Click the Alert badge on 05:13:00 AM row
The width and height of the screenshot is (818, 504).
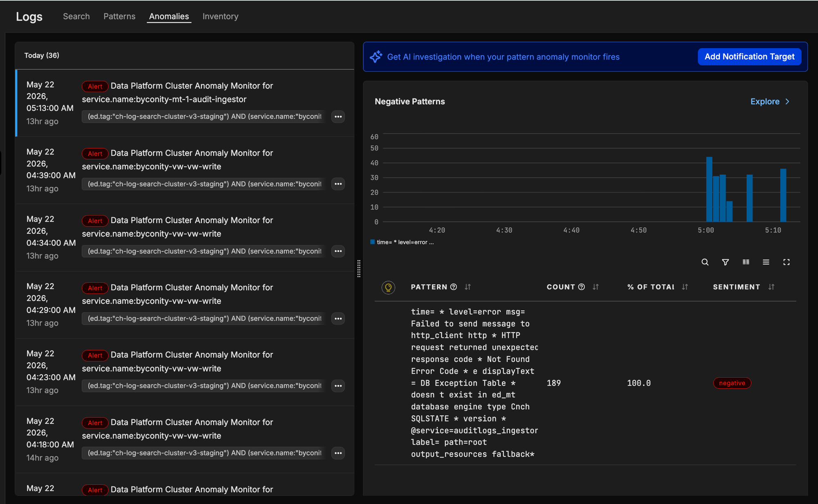(95, 86)
